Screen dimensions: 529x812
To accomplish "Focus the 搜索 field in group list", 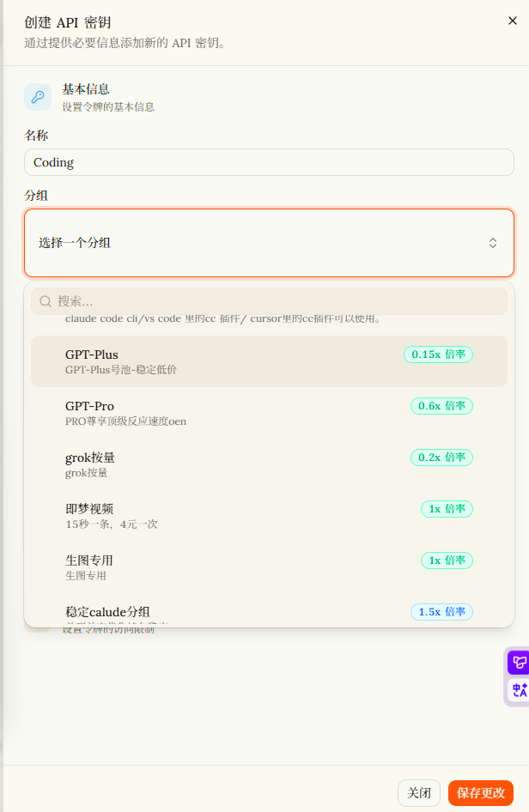I will tap(269, 301).
